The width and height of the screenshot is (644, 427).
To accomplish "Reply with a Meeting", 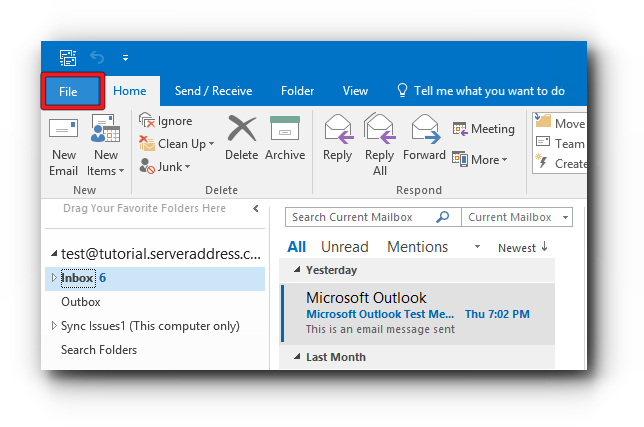I will click(483, 129).
